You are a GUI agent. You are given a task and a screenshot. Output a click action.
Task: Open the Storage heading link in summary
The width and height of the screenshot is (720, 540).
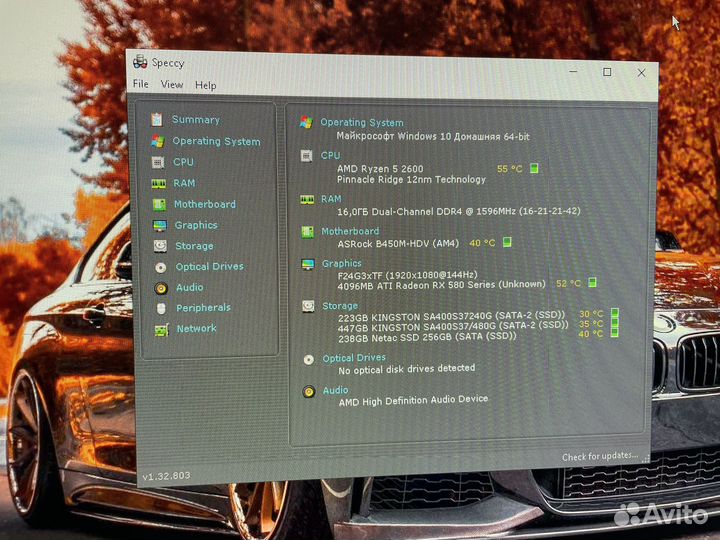[x=340, y=306]
